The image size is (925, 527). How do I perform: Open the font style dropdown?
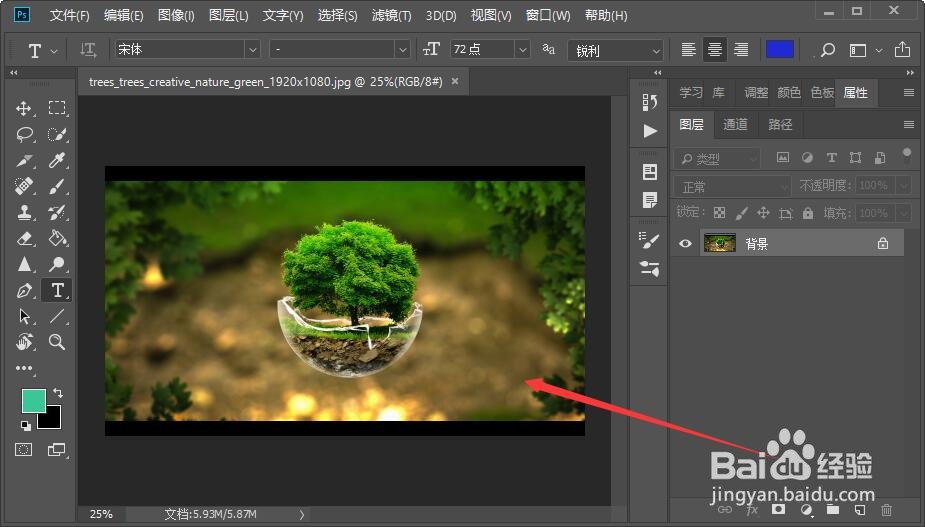coord(403,50)
